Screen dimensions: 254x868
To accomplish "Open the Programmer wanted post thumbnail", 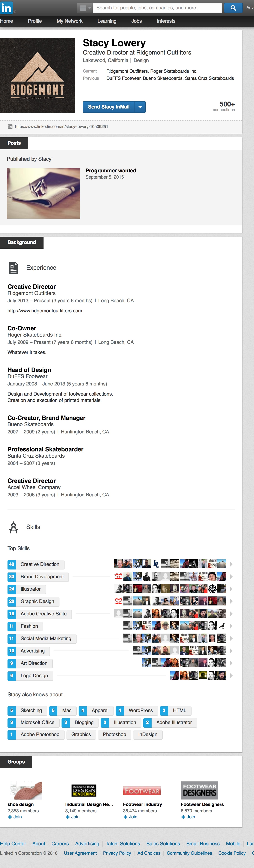I will point(43,193).
